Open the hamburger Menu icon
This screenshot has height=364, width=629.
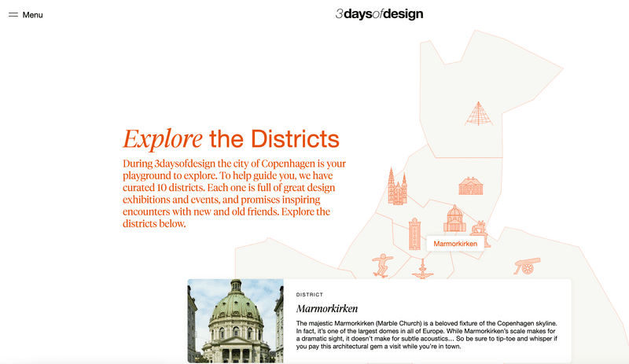(13, 15)
